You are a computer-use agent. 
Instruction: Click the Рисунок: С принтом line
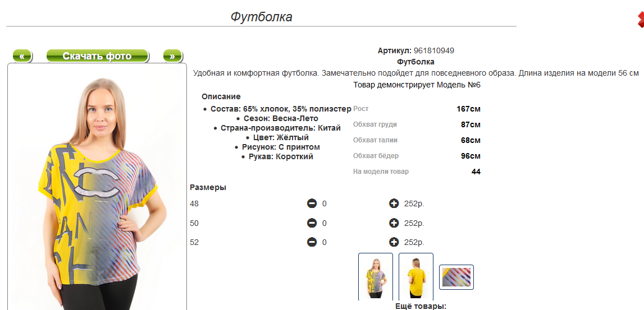click(281, 147)
